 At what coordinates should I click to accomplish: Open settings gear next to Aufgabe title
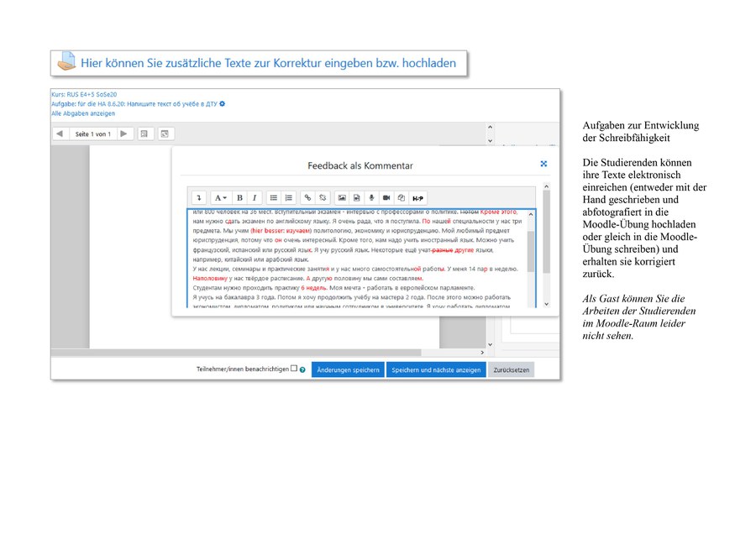pos(223,103)
